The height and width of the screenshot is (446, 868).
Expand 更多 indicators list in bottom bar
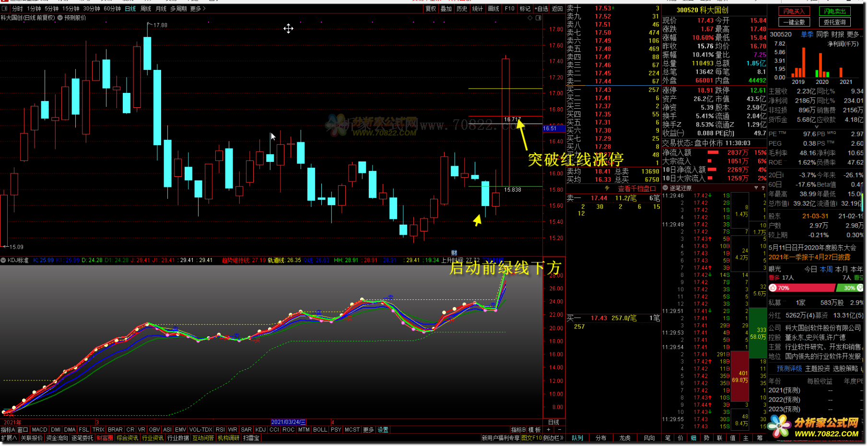pos(368,430)
